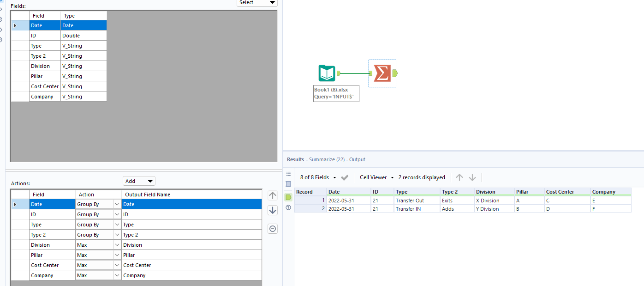Viewport: 644px width, 286px height.
Task: Open the Cell Viewer dropdown
Action: (x=376, y=177)
